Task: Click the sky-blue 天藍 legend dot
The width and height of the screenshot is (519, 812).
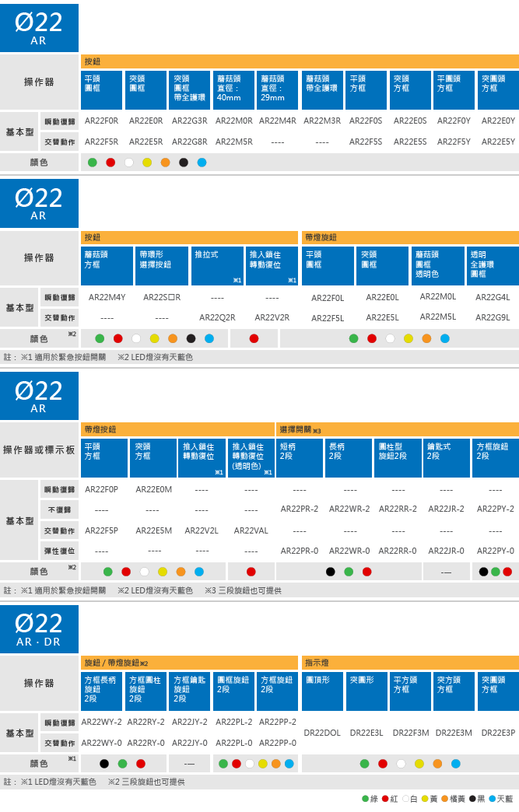Action: click(x=493, y=799)
